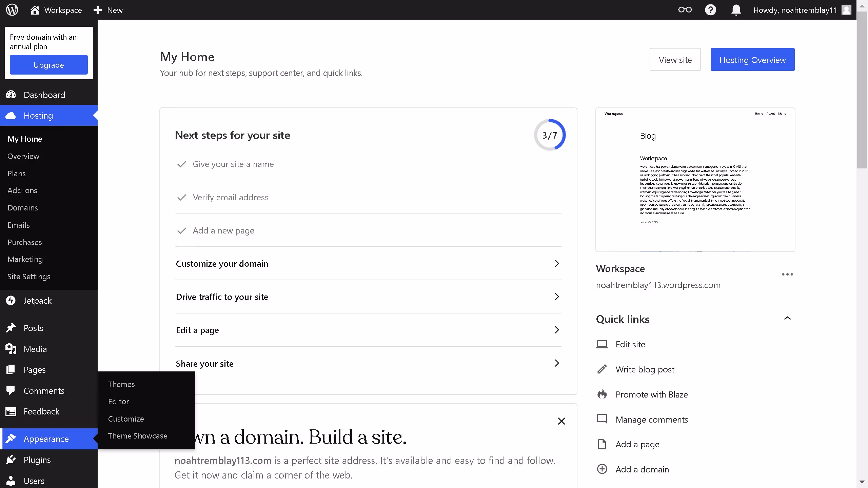
Task: Select the Jetpack icon in the sidebar
Action: point(11,301)
